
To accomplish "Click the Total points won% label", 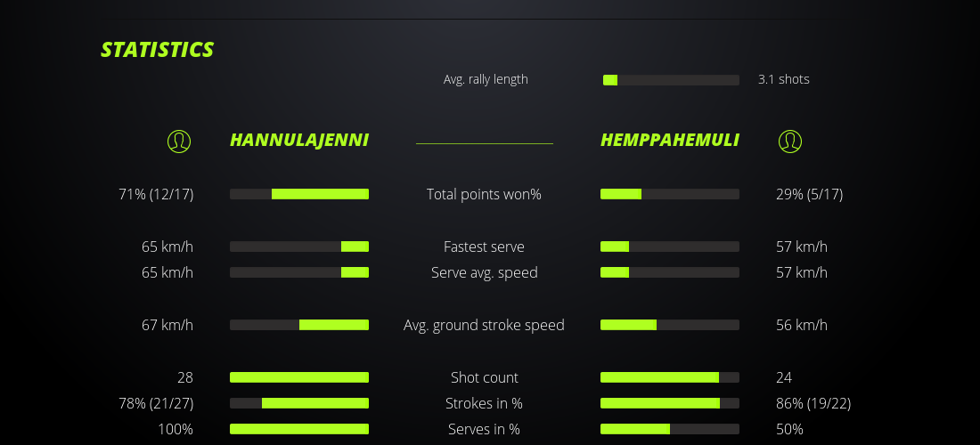I will pyautogui.click(x=484, y=194).
